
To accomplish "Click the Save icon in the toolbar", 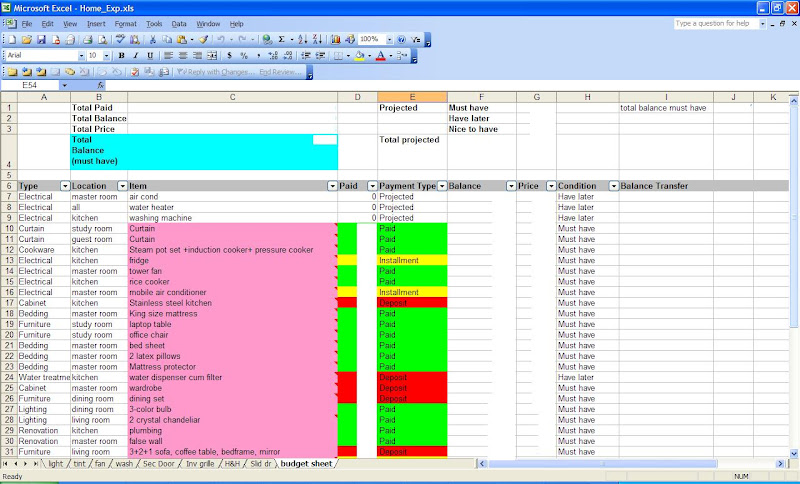I will point(41,39).
